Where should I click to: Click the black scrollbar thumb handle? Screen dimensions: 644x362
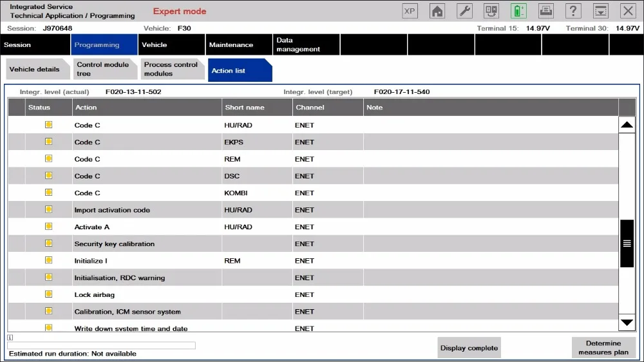627,243
